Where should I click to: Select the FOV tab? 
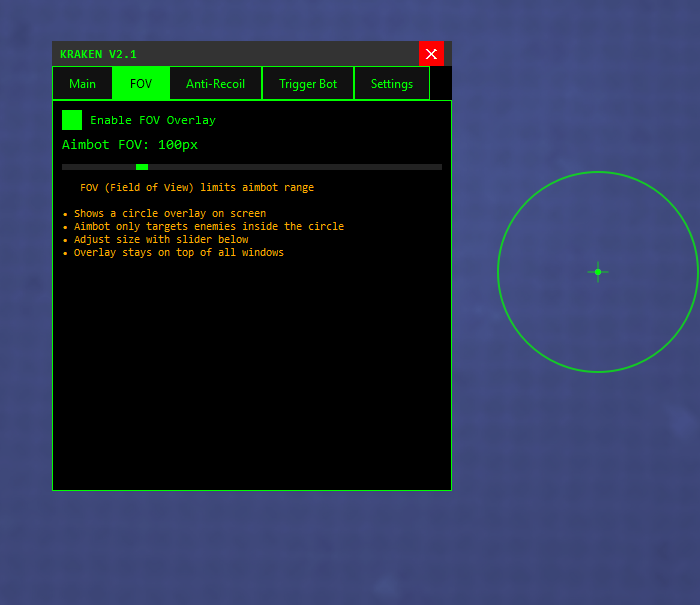coord(141,84)
